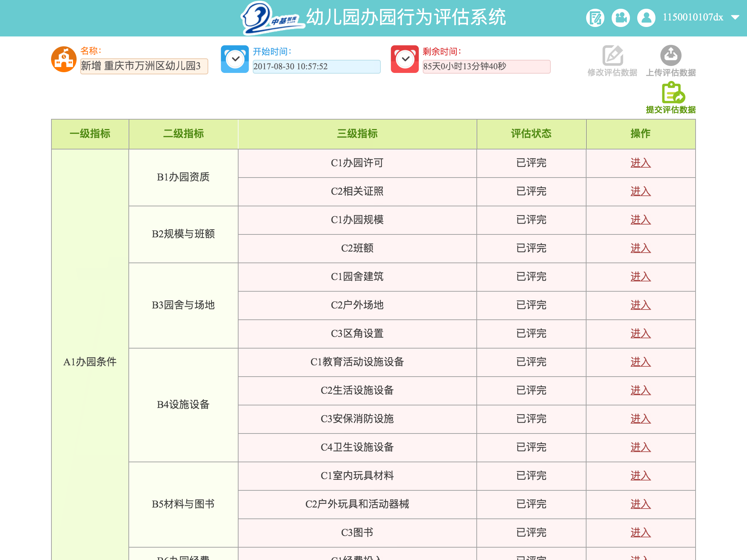Image resolution: width=747 pixels, height=560 pixels.
Task: Click the C1办园许可 cell
Action: tap(357, 163)
